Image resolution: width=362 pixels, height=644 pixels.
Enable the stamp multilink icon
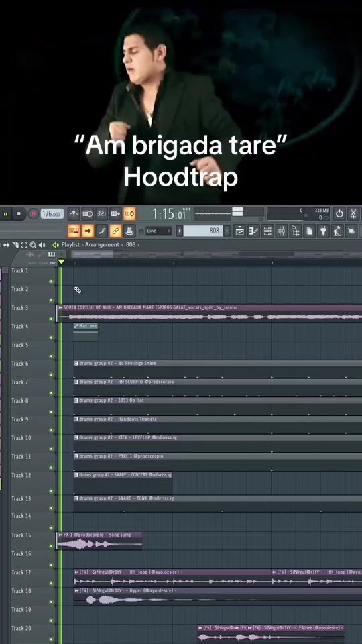pos(129,231)
